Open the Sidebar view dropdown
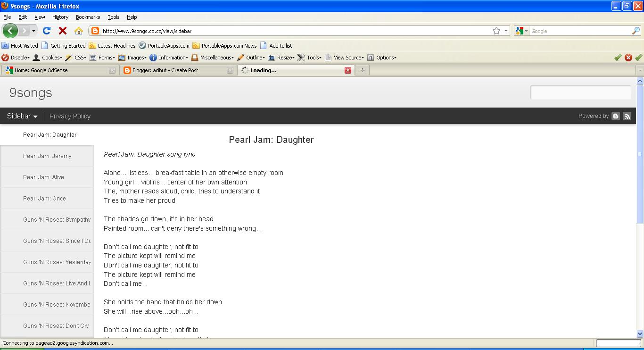 [x=22, y=116]
